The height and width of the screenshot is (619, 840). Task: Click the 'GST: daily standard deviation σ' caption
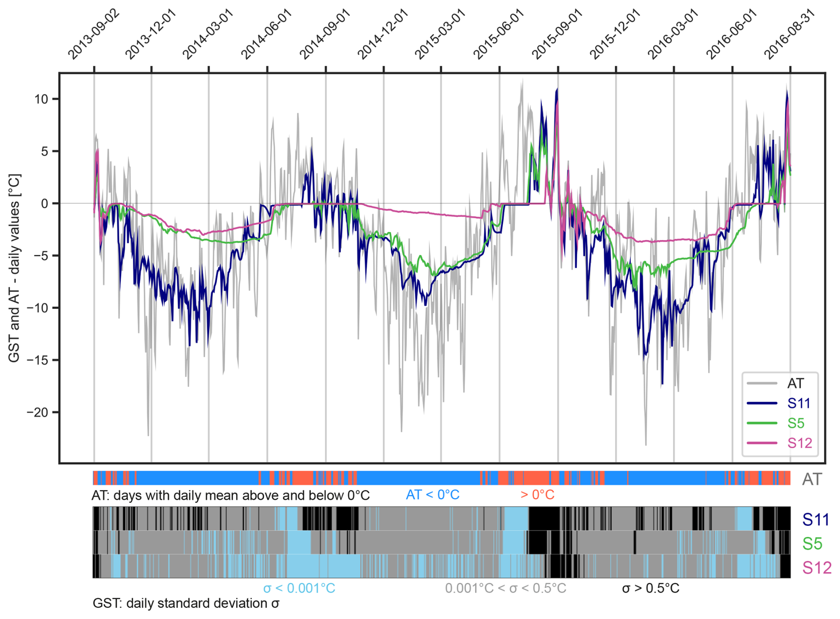tap(186, 603)
